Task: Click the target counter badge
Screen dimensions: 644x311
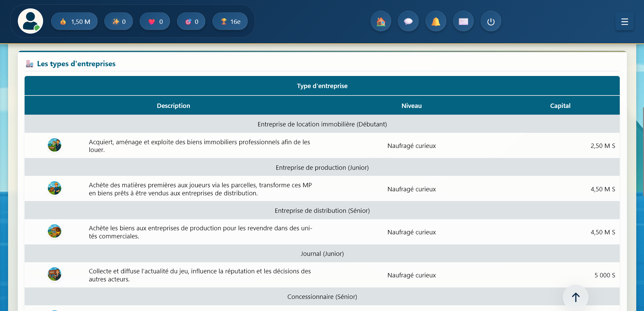Action: (x=191, y=22)
